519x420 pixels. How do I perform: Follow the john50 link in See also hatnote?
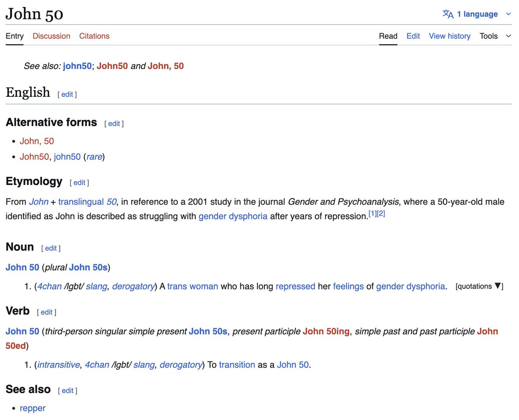coord(77,67)
